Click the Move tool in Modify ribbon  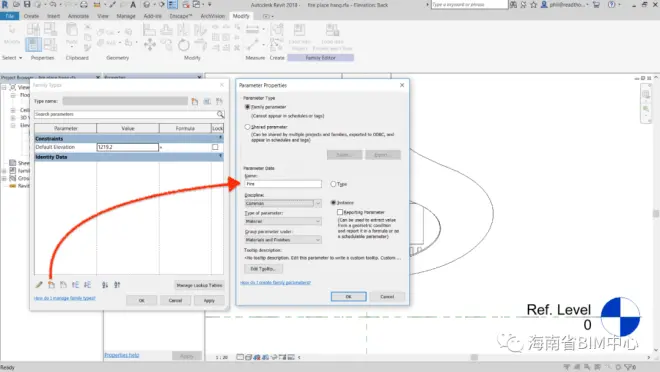coord(149,44)
